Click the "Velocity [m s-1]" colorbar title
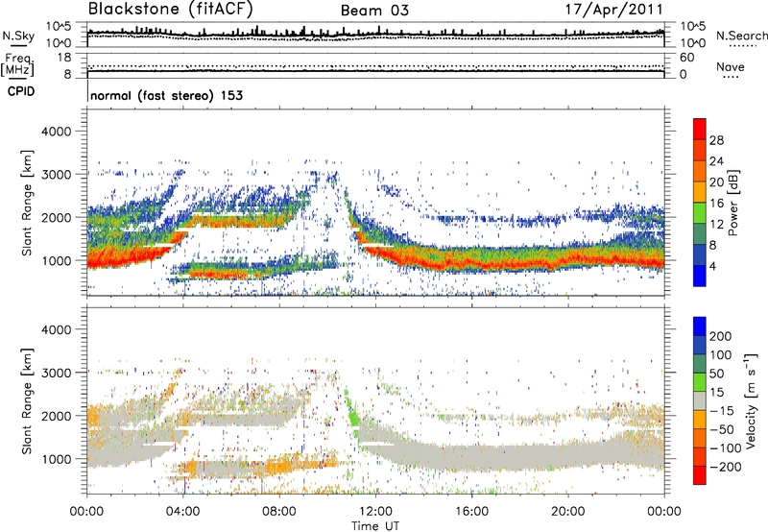 (x=751, y=400)
